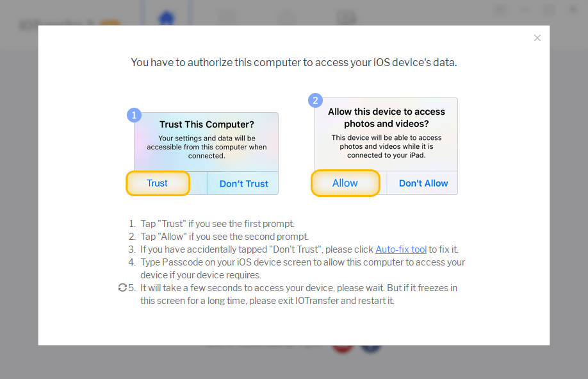
Task: Click the Don't Trust button
Action: (x=243, y=183)
